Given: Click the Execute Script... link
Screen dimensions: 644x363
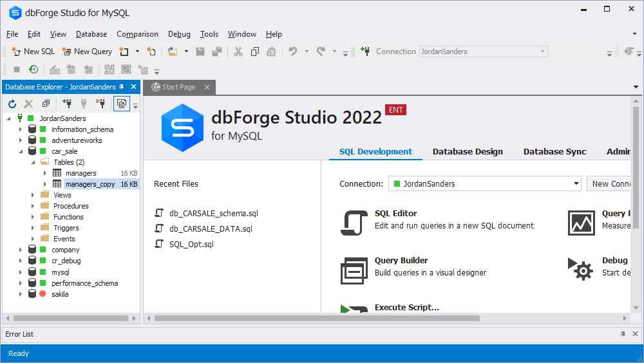Looking at the screenshot, I should point(406,307).
